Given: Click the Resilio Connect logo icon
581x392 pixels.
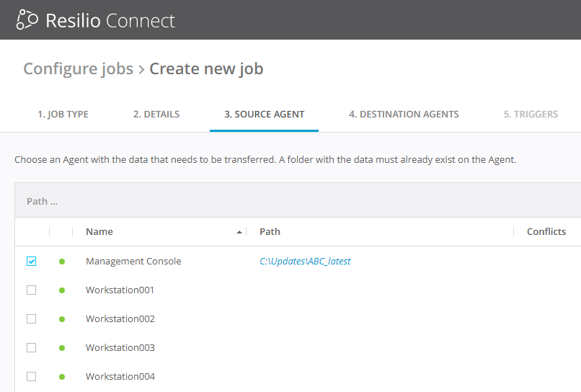Looking at the screenshot, I should click(27, 19).
